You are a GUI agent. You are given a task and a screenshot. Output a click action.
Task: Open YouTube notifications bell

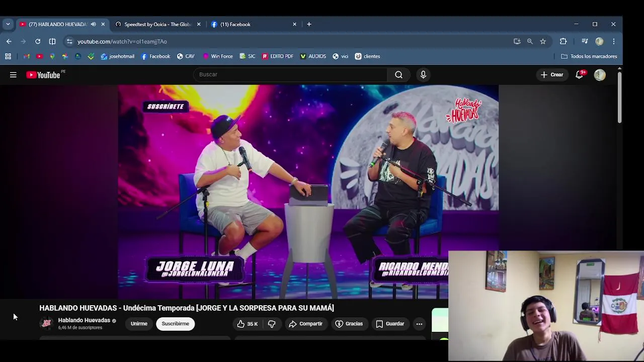(x=580, y=75)
